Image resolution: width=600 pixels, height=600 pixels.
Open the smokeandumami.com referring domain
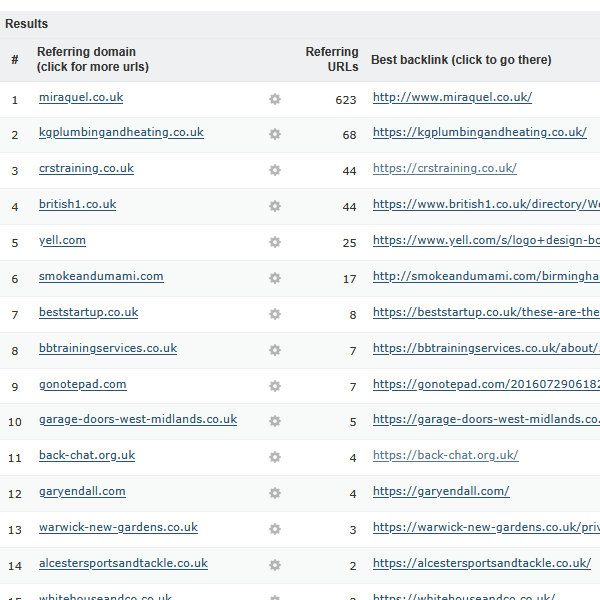coord(101,277)
